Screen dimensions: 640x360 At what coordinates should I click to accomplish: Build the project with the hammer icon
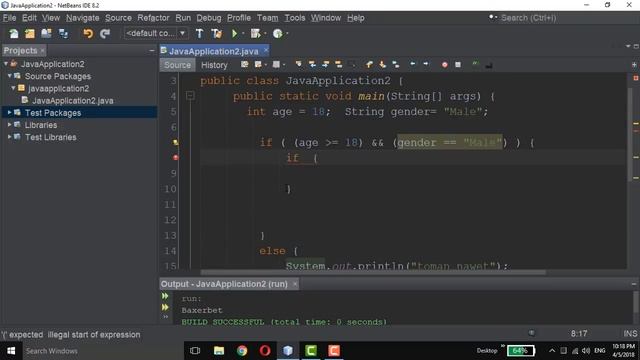200,33
